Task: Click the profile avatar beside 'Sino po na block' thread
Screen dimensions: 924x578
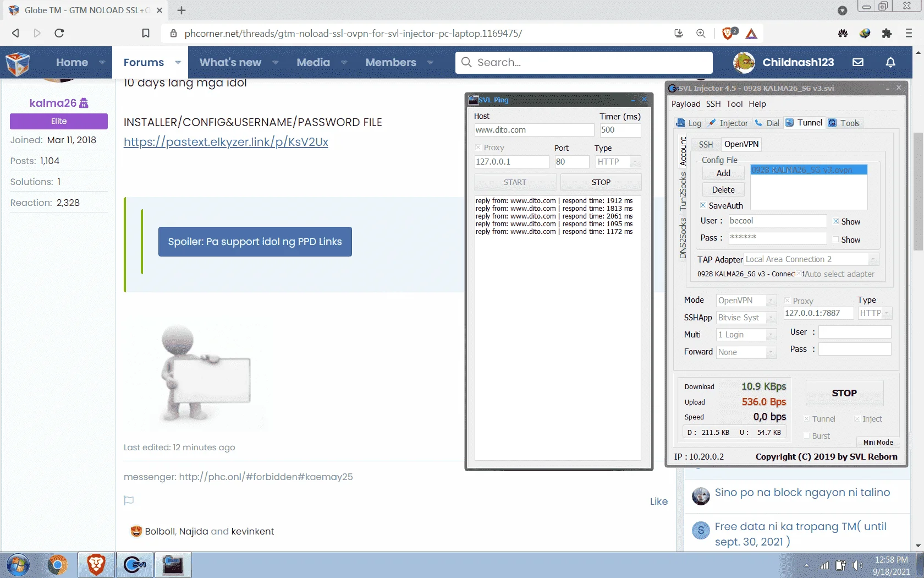Action: [x=701, y=496]
